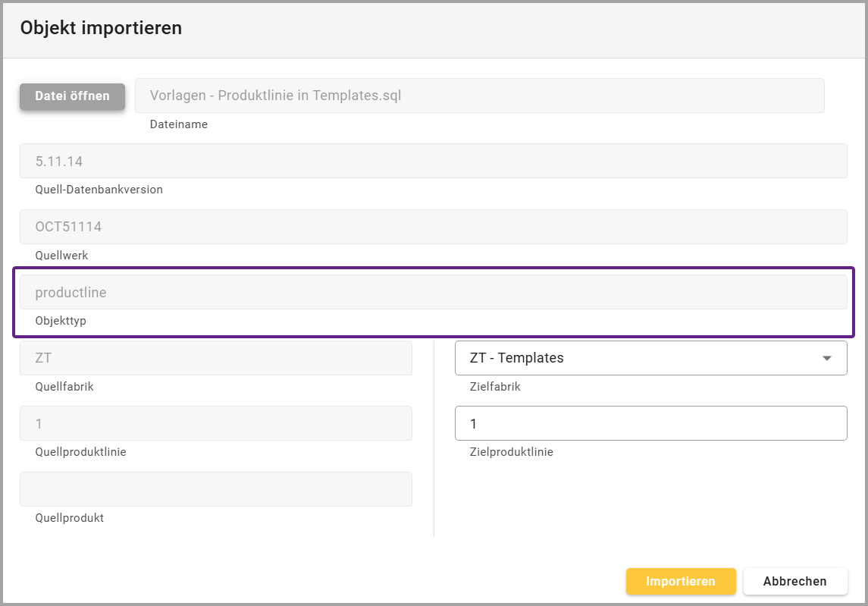868x606 pixels.
Task: Click the Quell-Datenbankversion label text
Action: (x=99, y=190)
